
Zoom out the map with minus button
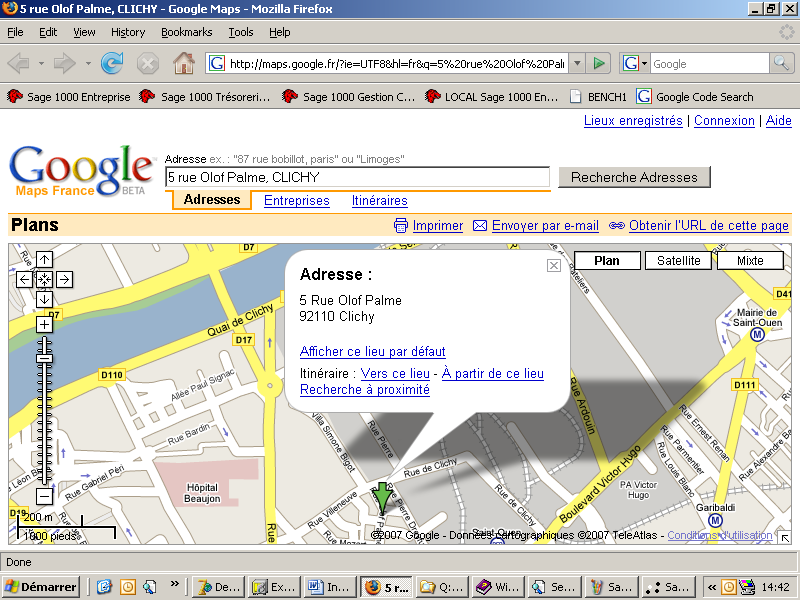tap(44, 496)
